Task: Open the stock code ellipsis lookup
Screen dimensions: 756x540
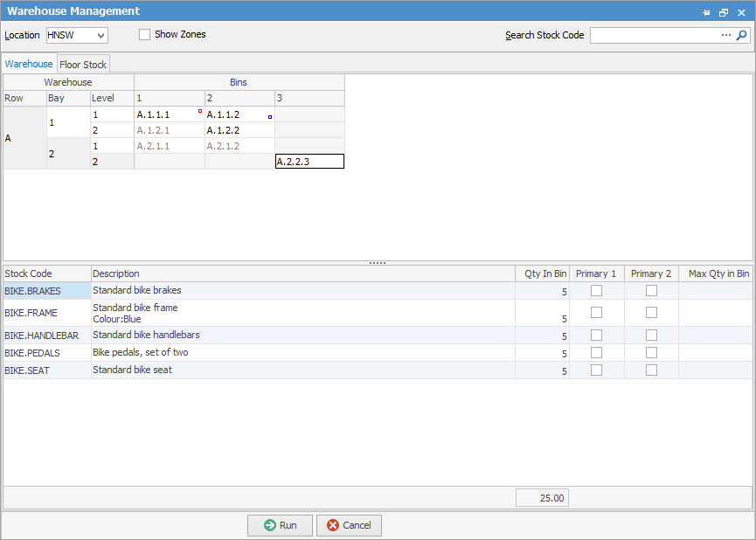Action: pos(725,36)
